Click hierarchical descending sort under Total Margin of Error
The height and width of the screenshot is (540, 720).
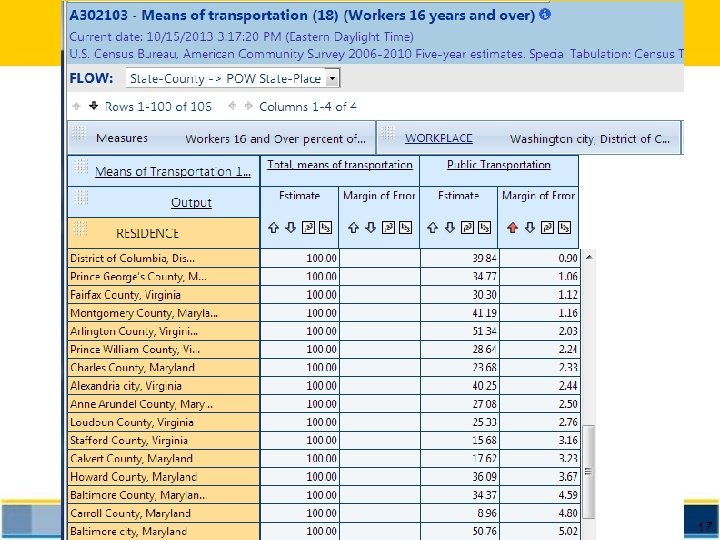pos(405,228)
